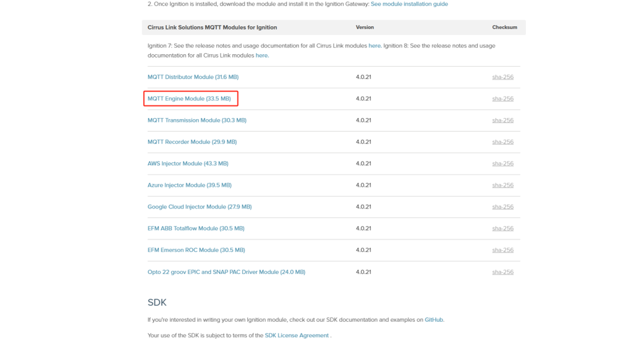Open sha-256 checksum for MQTT Distributor Module

point(503,77)
